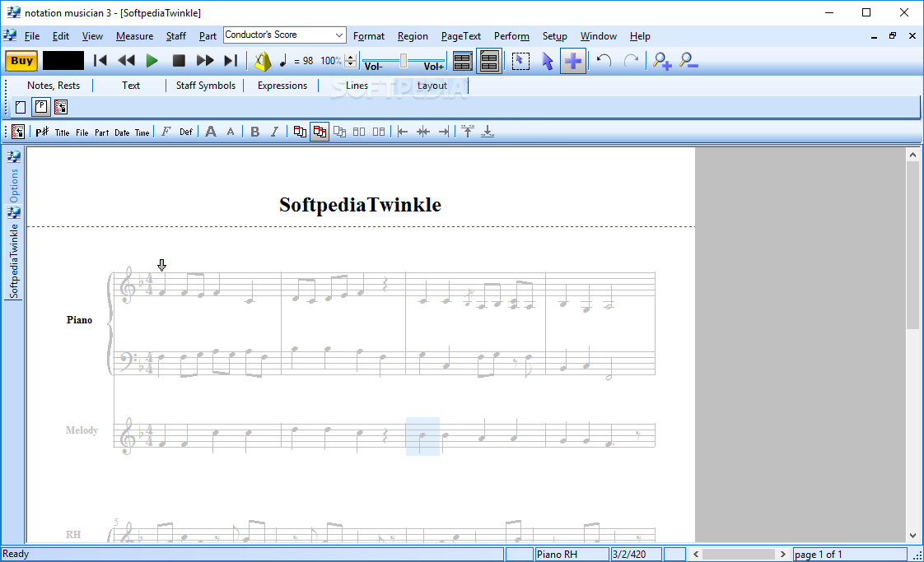The width and height of the screenshot is (924, 562).
Task: Toggle the page text 'P' icon
Action: [40, 107]
